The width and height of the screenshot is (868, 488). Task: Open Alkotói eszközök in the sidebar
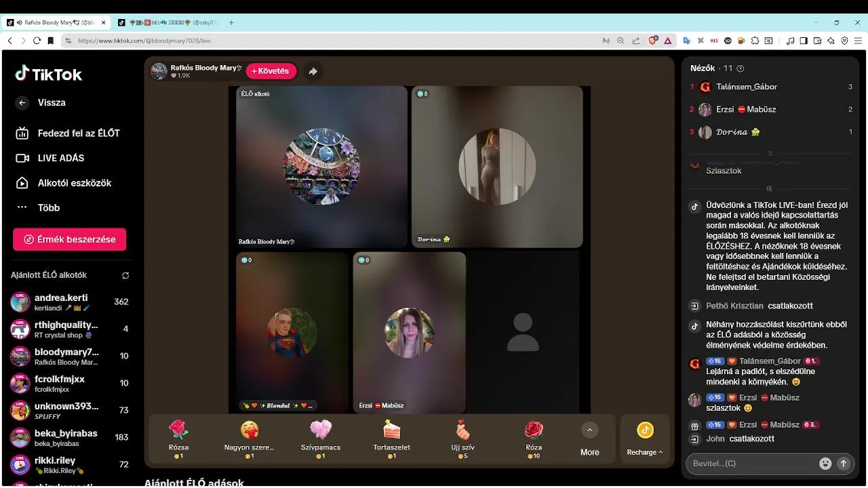click(x=64, y=183)
